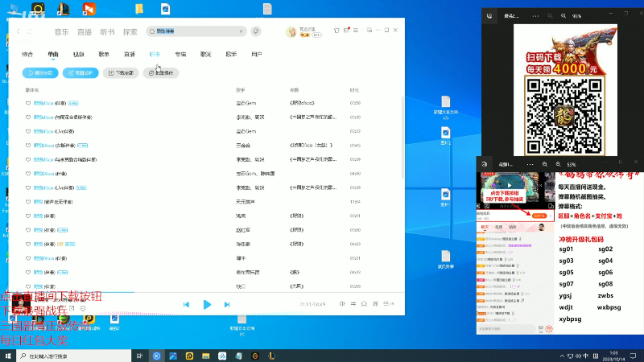This screenshot has height=362, width=644.
Task: Open the comments bubble icon in player bar
Action: pos(364,304)
